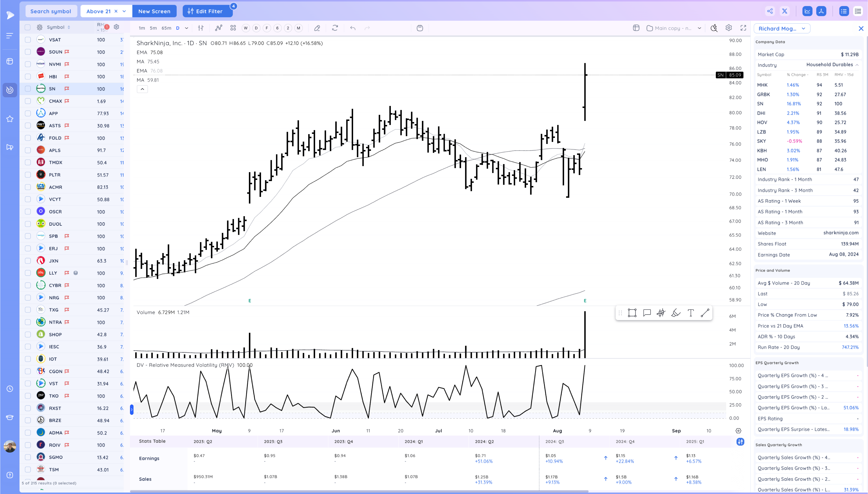868x494 pixels.
Task: Check the SOUN row checkbox
Action: coord(28,52)
